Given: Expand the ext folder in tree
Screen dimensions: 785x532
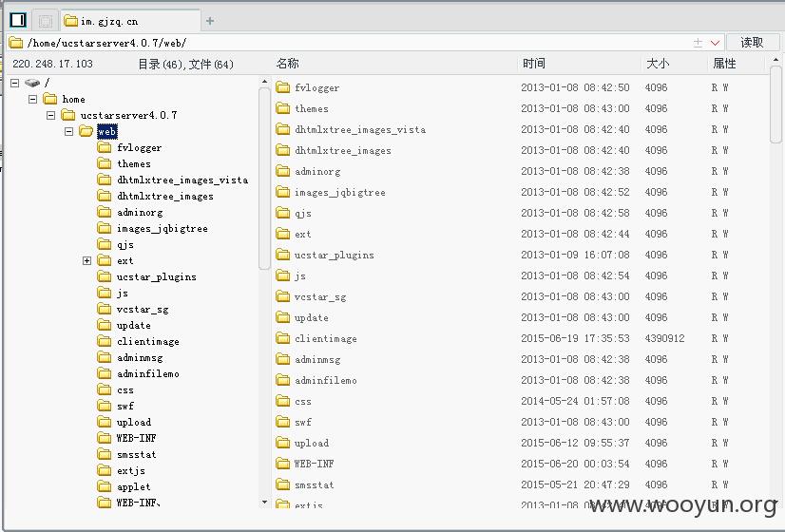Looking at the screenshot, I should click(x=87, y=260).
